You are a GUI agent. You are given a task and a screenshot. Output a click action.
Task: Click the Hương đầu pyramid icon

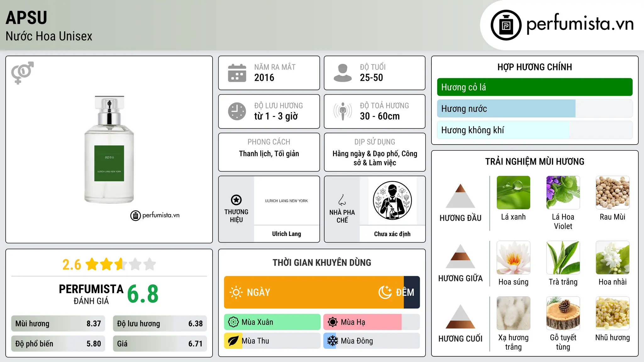coord(460,195)
